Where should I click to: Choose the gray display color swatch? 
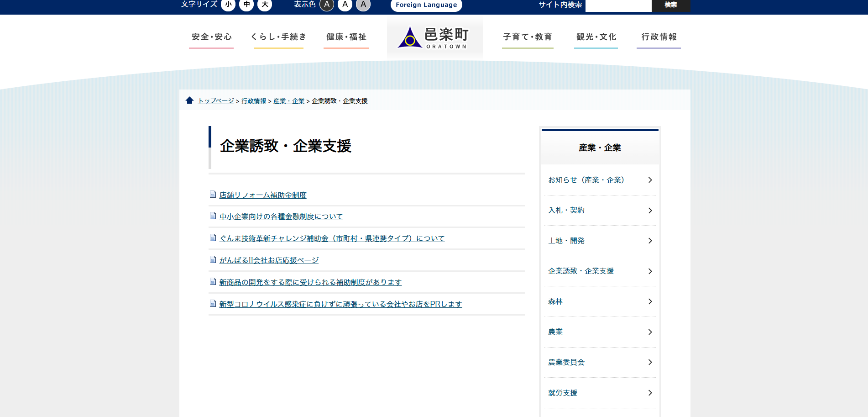(x=363, y=5)
